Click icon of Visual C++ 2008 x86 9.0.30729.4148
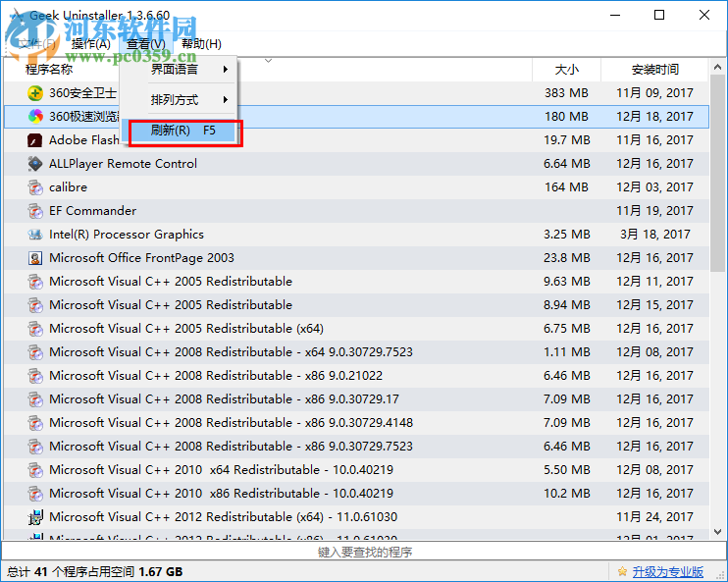The image size is (728, 582). click(x=35, y=423)
